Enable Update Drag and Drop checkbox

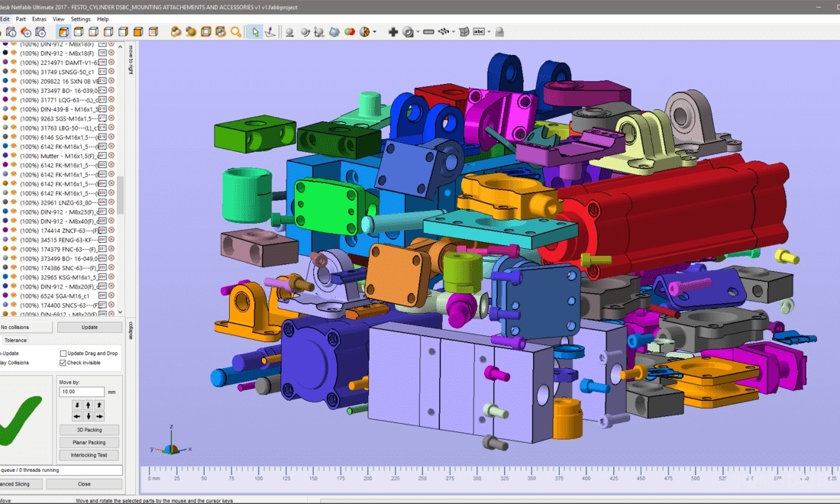point(63,354)
